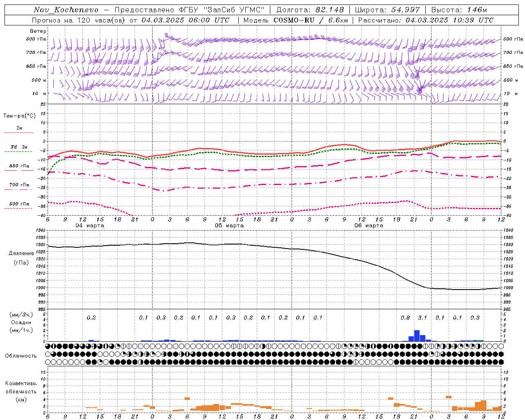The image size is (525, 420).
Task: Click the 06 марта date label
Action: pyautogui.click(x=369, y=226)
